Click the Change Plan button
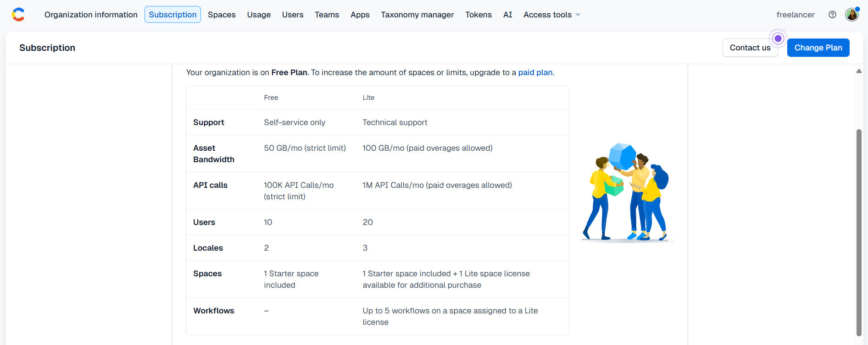 (818, 48)
